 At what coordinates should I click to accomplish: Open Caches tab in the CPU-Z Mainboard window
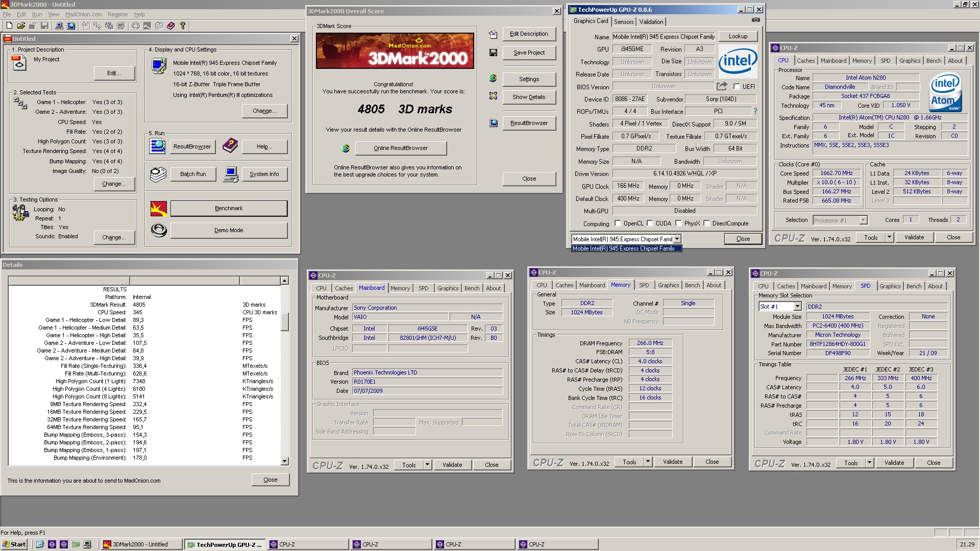(x=344, y=288)
